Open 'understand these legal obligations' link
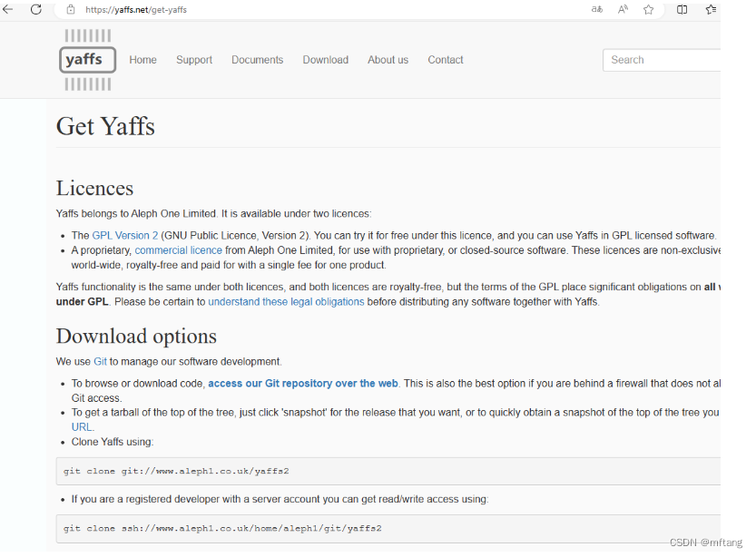Viewport: 756px width, 557px height. pos(286,302)
